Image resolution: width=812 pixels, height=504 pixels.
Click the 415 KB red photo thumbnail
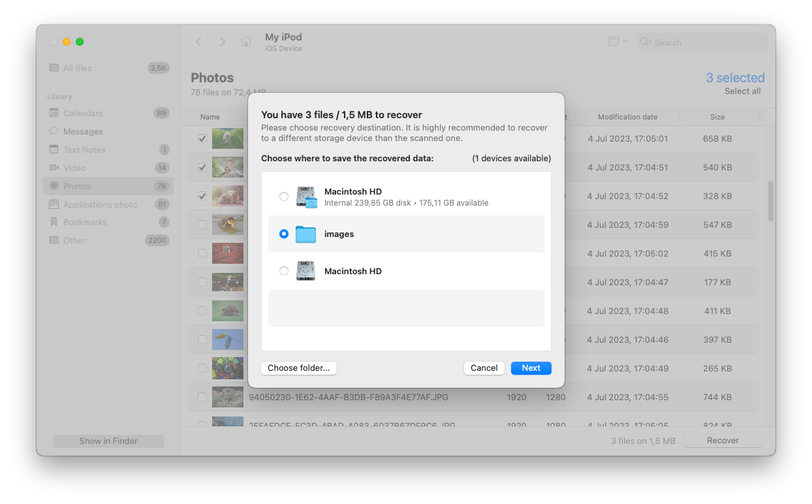pyautogui.click(x=228, y=253)
